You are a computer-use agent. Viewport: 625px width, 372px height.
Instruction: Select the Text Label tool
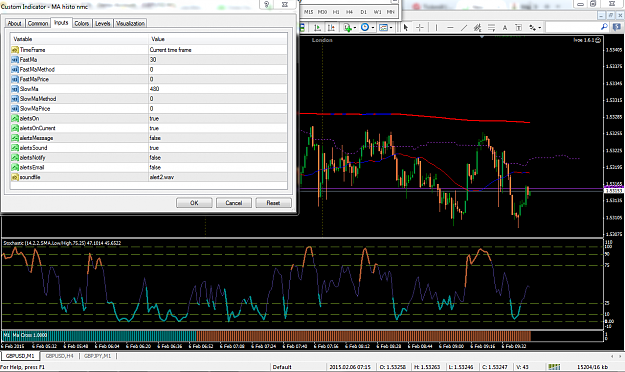518,28
